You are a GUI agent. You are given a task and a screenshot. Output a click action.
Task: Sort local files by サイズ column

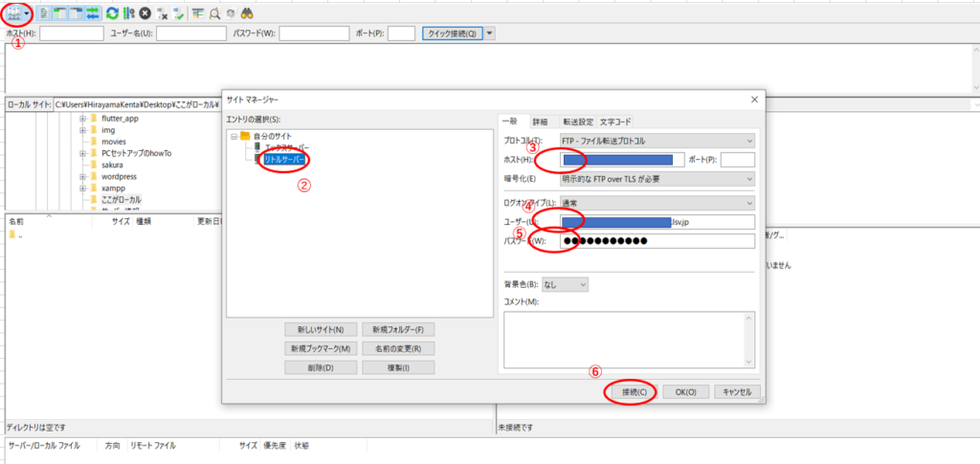[112, 220]
